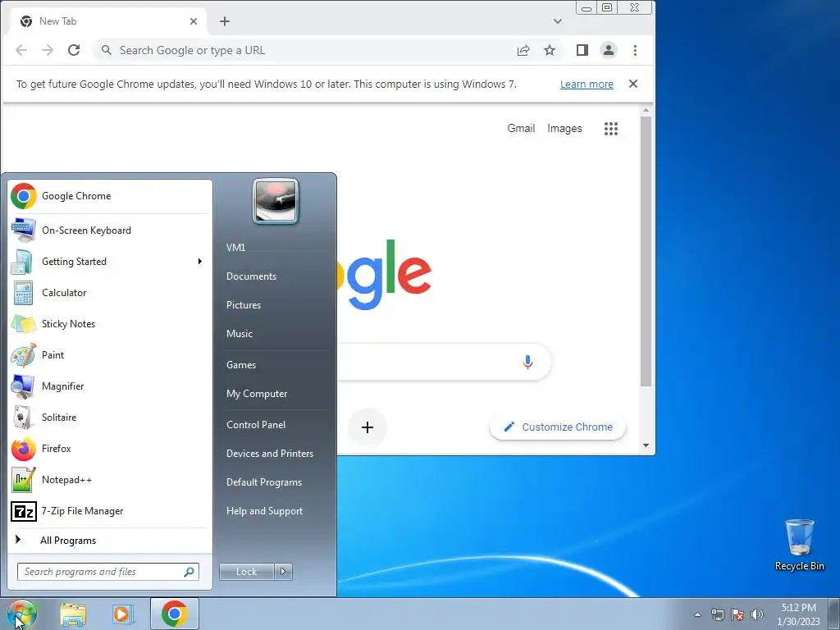The image size is (840, 630).
Task: Launch On-Screen Keyboard from Start menu
Action: coord(109,231)
